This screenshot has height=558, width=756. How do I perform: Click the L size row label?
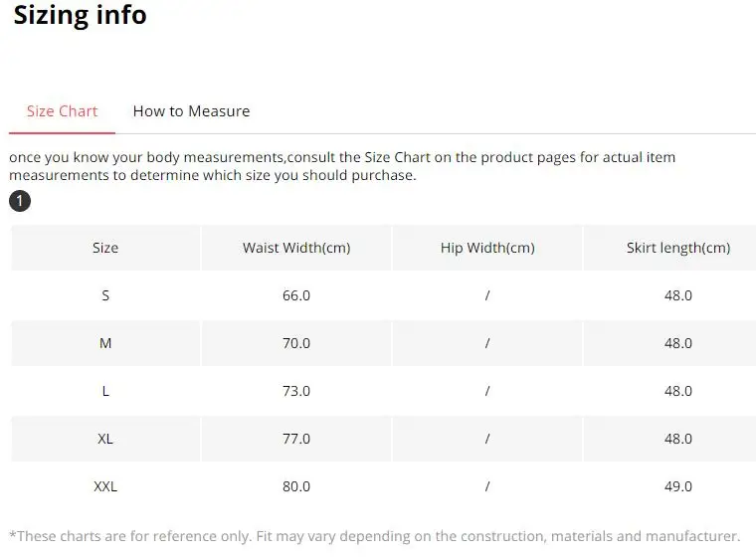(105, 391)
